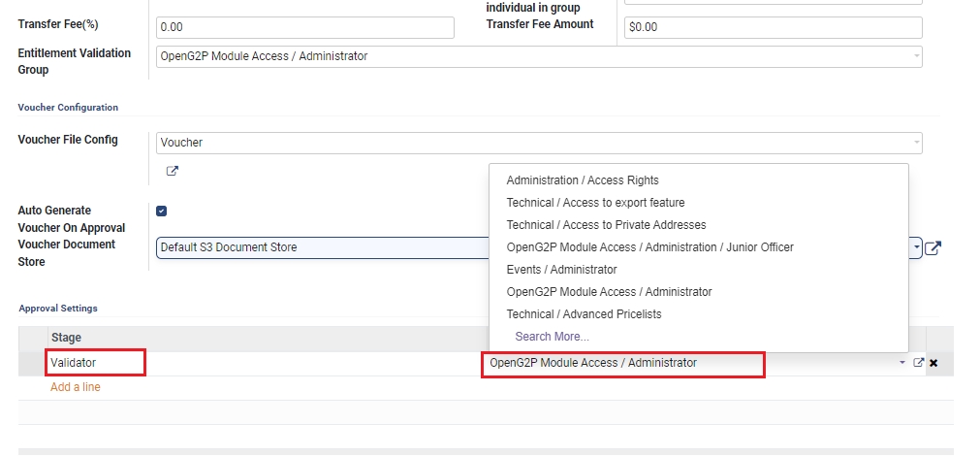Choose OpenG2P Module Access / Administrator in list
The image size is (980, 457).
tap(609, 292)
